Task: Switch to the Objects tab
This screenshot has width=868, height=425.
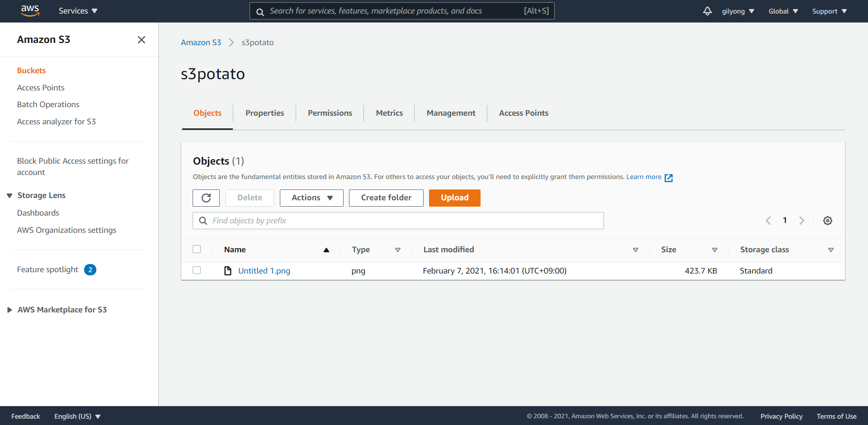Action: click(208, 113)
